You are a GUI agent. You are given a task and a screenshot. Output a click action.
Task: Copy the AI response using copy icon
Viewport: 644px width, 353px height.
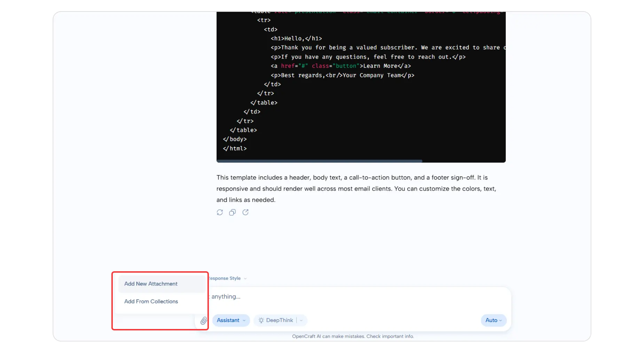tap(232, 212)
